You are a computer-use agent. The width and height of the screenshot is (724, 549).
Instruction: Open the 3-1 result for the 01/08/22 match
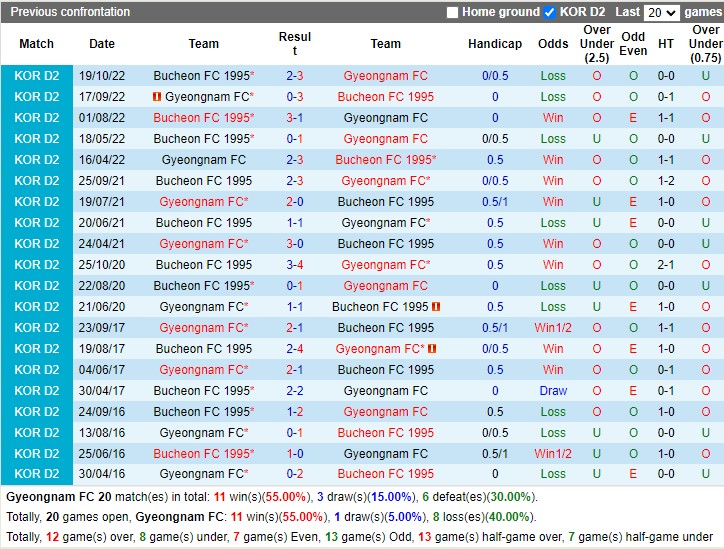[295, 118]
